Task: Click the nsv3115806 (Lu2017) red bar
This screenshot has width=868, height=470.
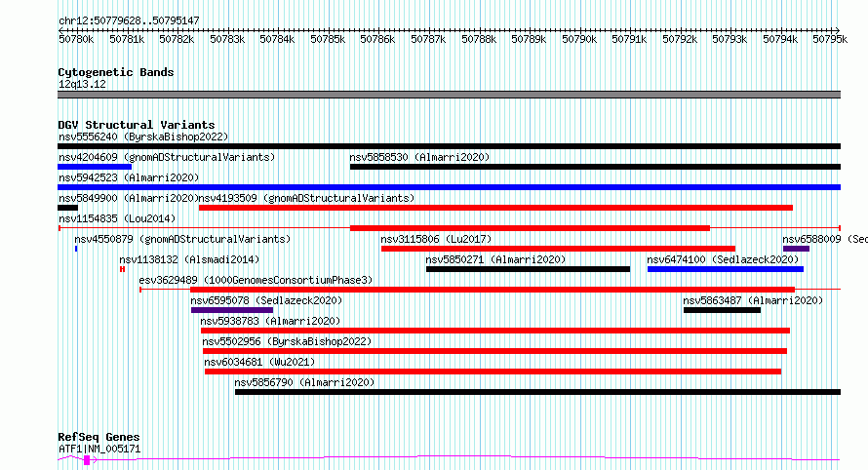Action: pos(558,249)
